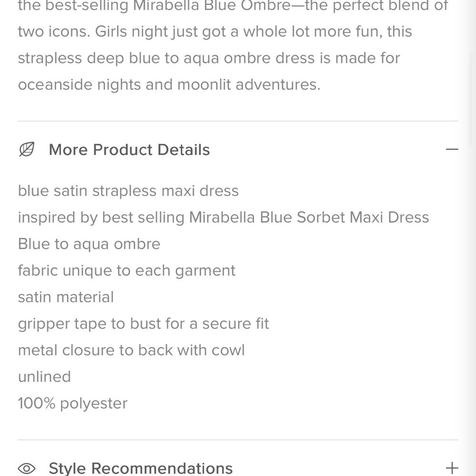
Task: Select the 'unlined' detail
Action: click(x=44, y=377)
